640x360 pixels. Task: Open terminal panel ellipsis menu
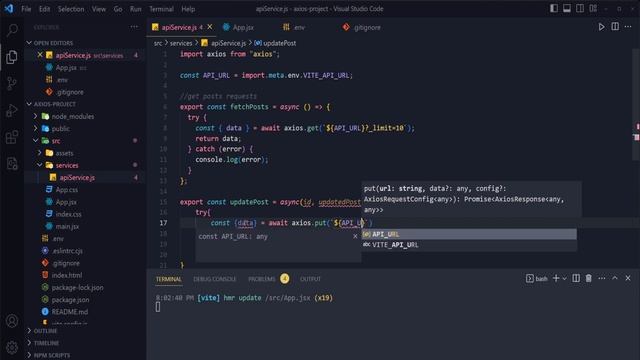(602, 278)
